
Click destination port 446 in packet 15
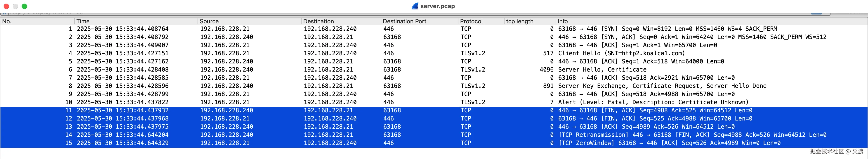(389, 143)
